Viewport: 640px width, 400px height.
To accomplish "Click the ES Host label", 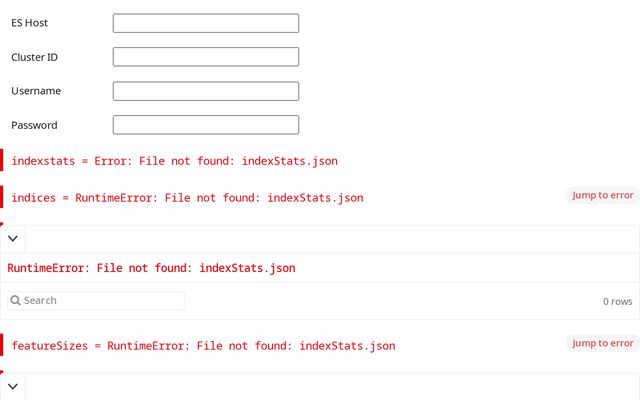I will tap(29, 23).
